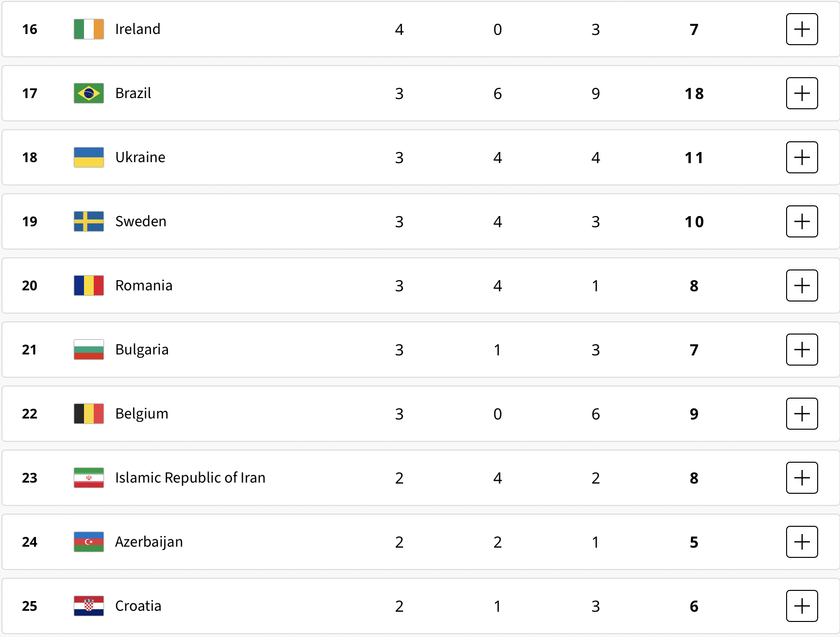Open Croatia's medal details plus icon

pos(802,606)
